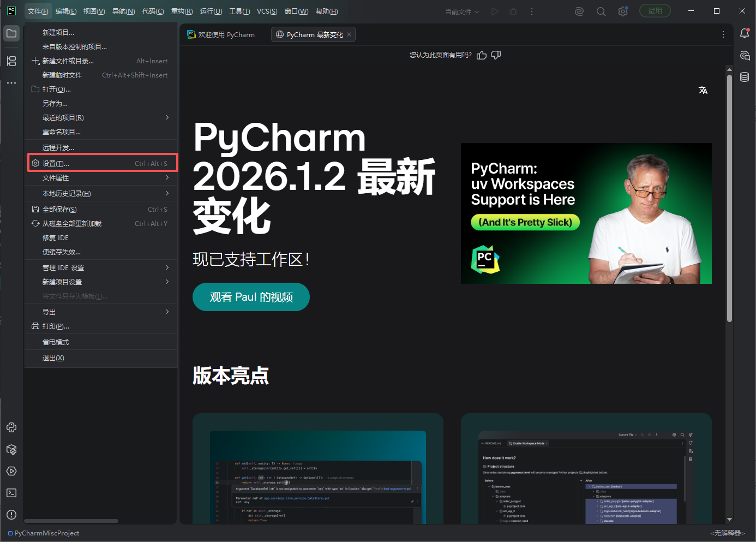Open the Notifications bell
This screenshot has height=542, width=756.
point(745,33)
